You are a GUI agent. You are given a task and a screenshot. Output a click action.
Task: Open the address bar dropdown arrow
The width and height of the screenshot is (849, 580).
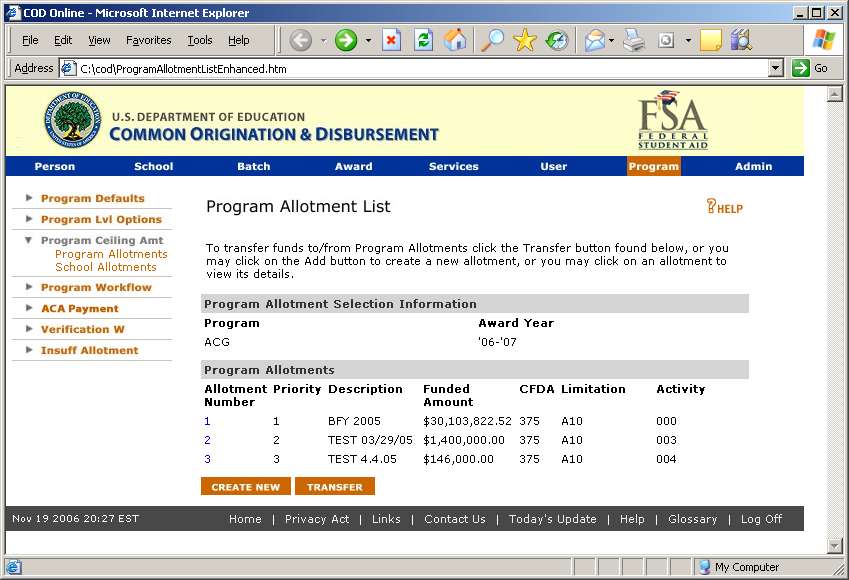click(x=775, y=68)
